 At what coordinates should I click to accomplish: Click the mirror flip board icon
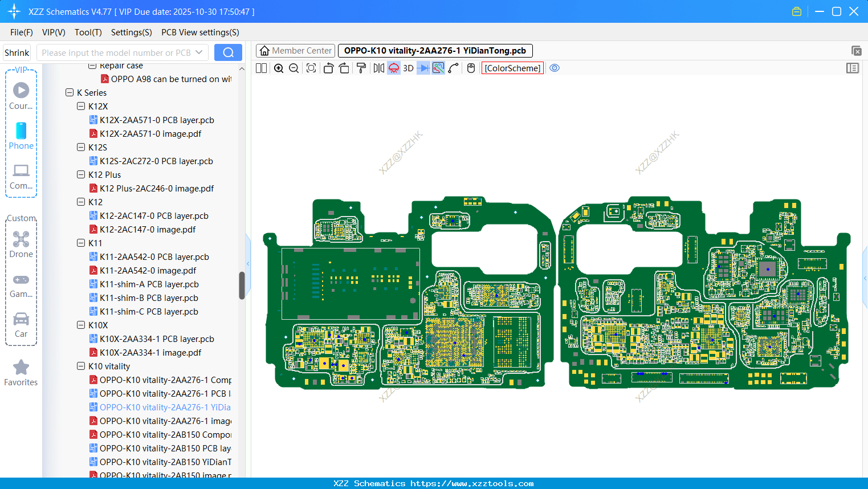(378, 68)
